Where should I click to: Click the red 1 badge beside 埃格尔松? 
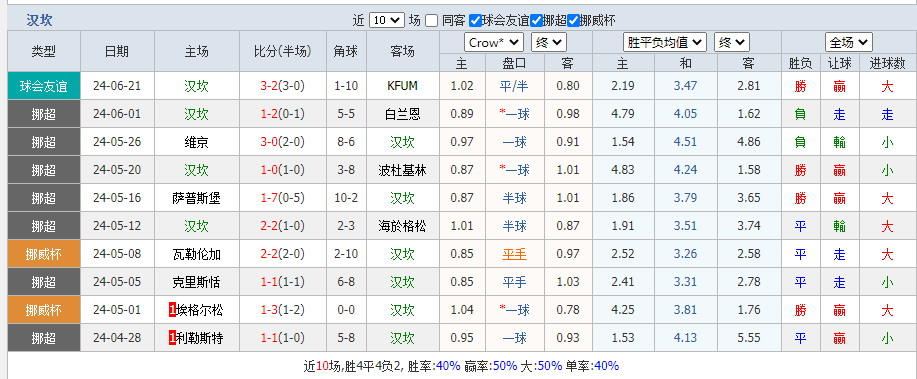pos(172,311)
